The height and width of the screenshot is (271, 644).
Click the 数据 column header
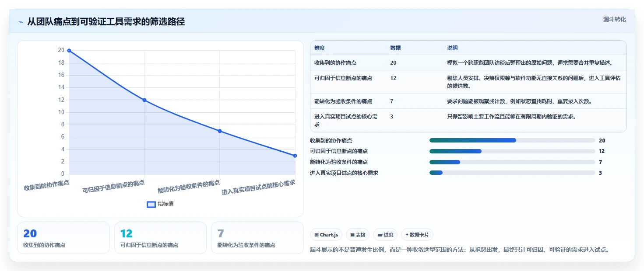coord(395,48)
